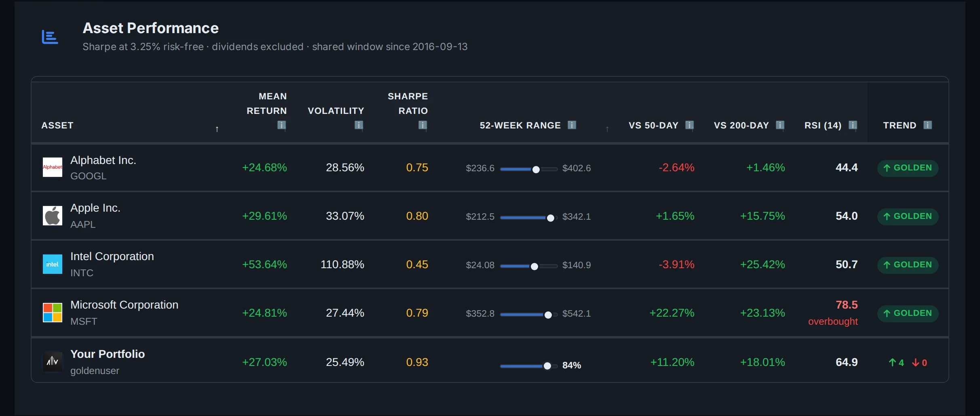
Task: Click the Asset Performance chart icon
Action: (x=50, y=37)
